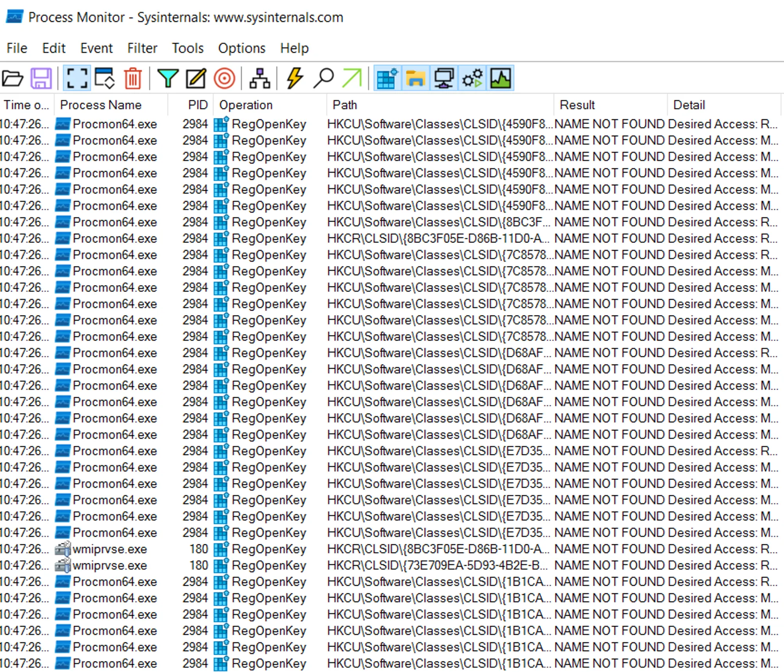Open the Help menu
Screen dimensions: 784x672
point(294,48)
